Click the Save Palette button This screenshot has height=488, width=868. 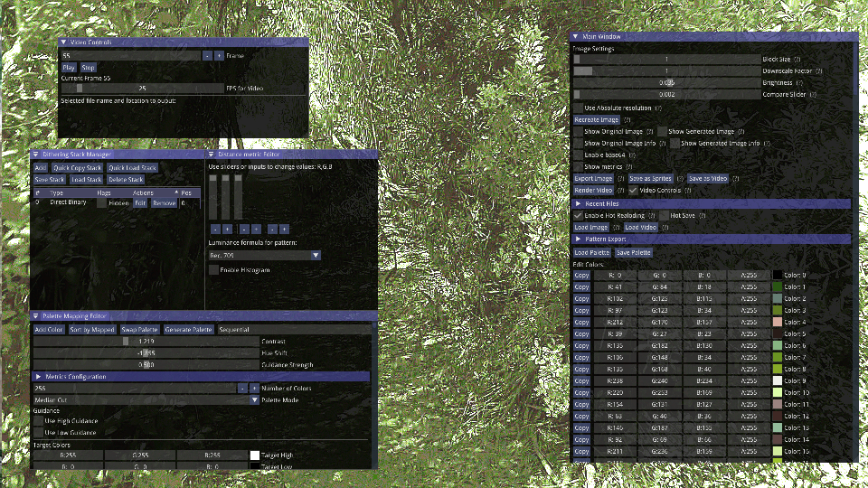point(633,252)
